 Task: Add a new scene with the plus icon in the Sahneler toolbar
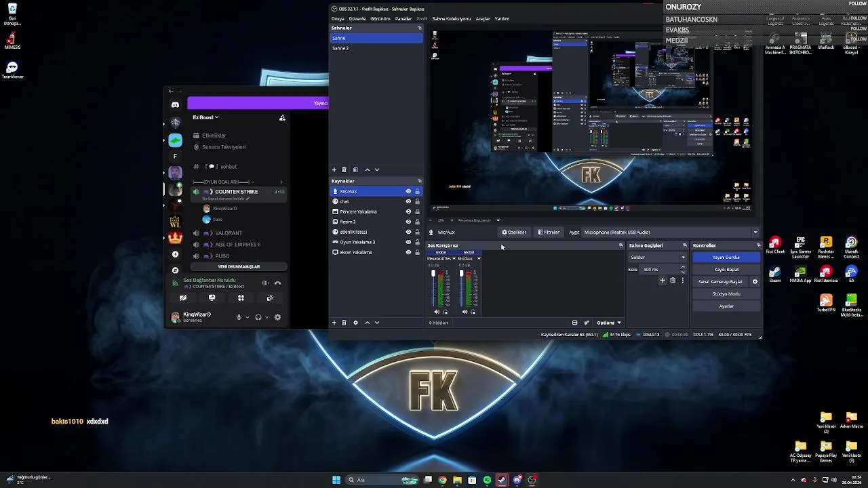click(x=334, y=169)
